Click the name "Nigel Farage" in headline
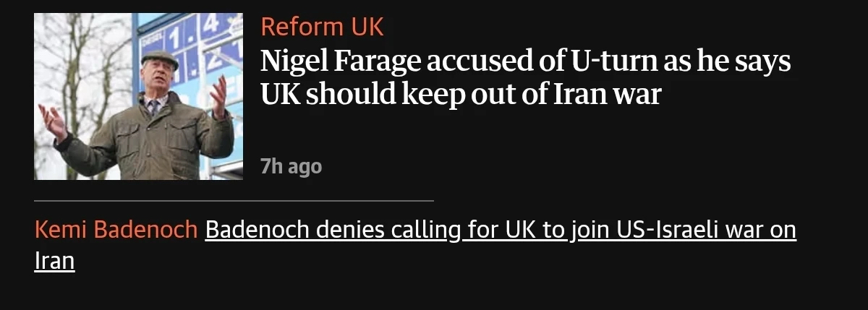Screen dimensions: 868x310 point(340,62)
